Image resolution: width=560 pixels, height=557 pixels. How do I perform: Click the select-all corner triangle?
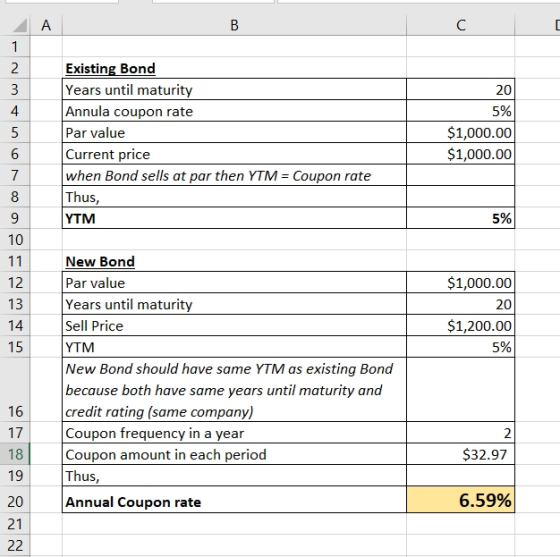20,25
